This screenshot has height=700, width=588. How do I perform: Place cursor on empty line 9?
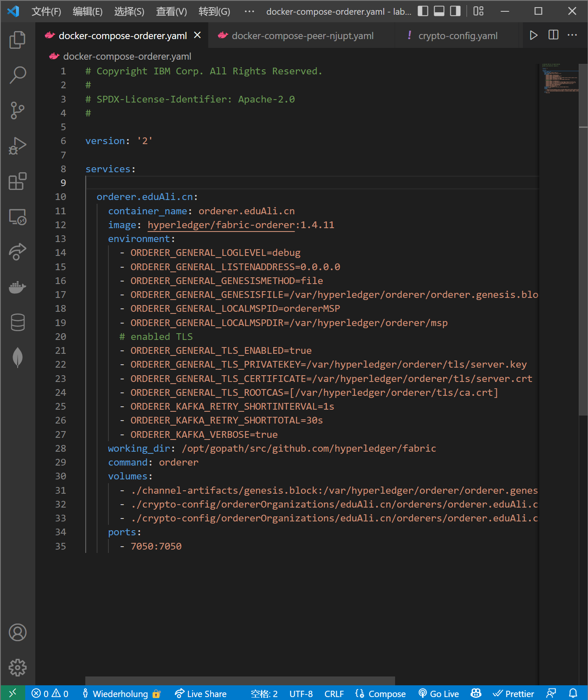pyautogui.click(x=311, y=183)
